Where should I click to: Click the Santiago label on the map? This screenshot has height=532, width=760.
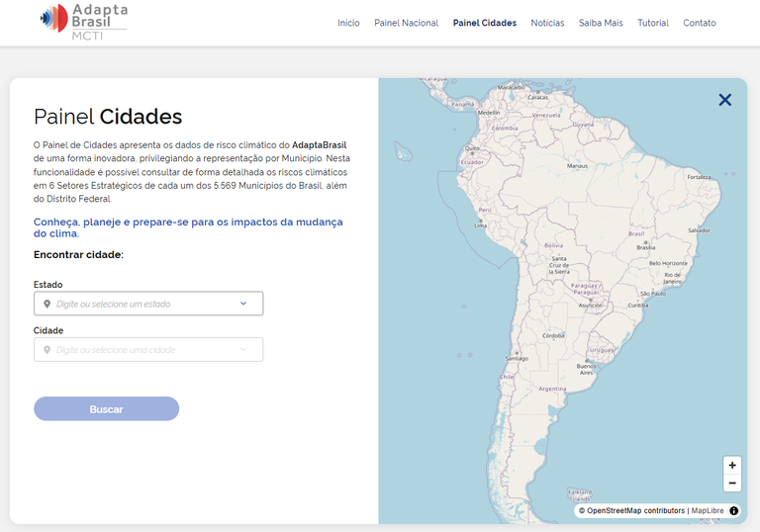click(517, 359)
